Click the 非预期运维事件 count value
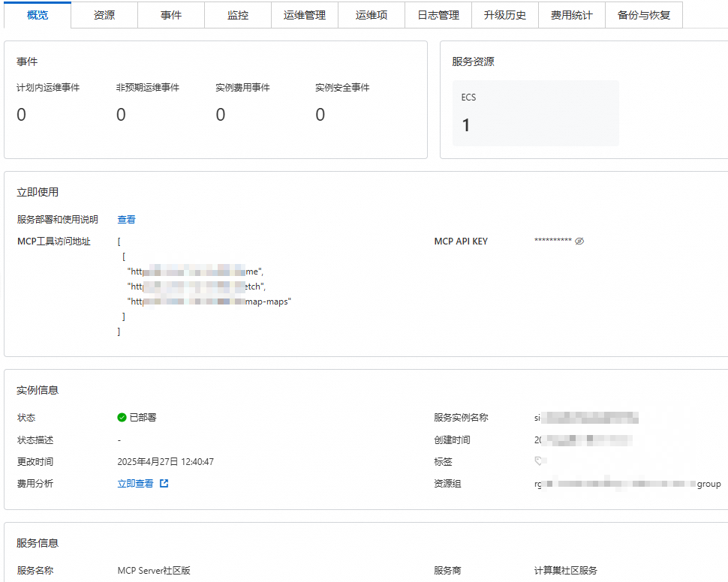The height and width of the screenshot is (582, 728). [x=121, y=115]
